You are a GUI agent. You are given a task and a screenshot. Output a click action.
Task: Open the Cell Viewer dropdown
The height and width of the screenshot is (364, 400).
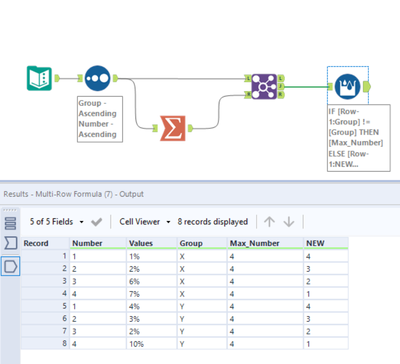click(145, 222)
